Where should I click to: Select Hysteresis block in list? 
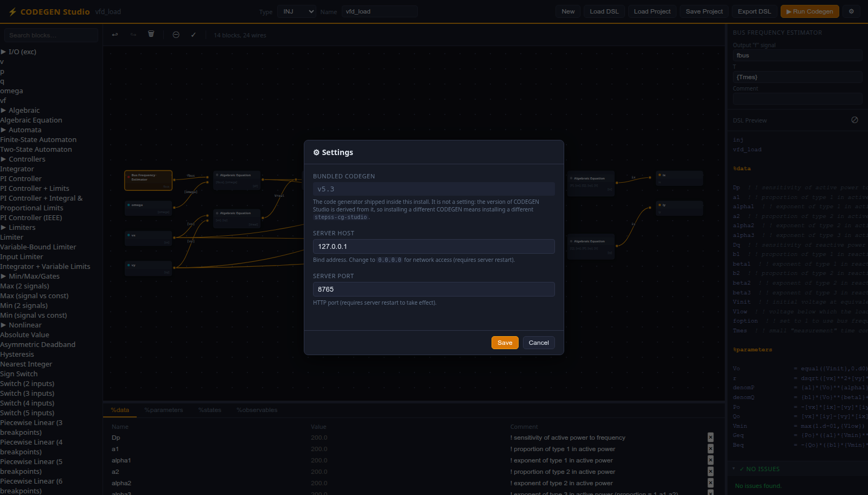[x=17, y=354]
